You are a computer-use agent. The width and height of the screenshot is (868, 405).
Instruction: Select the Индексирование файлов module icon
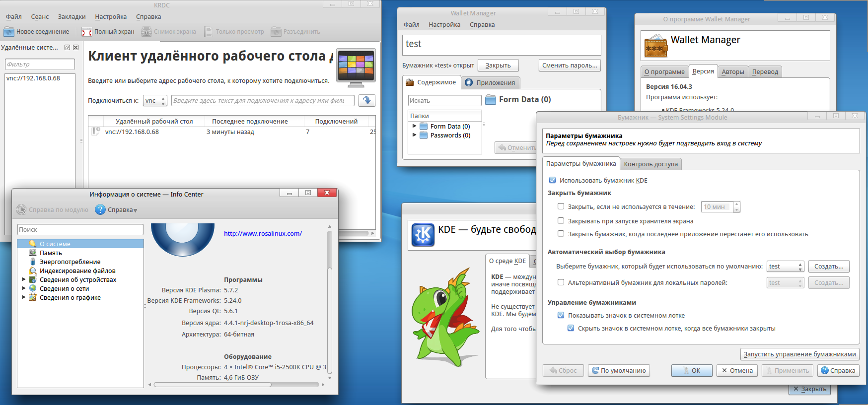[x=33, y=270]
